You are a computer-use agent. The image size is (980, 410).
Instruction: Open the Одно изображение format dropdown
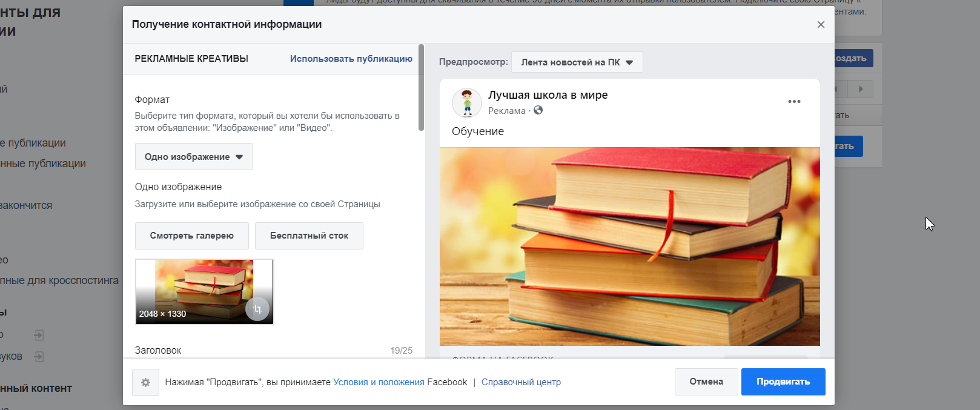click(194, 157)
